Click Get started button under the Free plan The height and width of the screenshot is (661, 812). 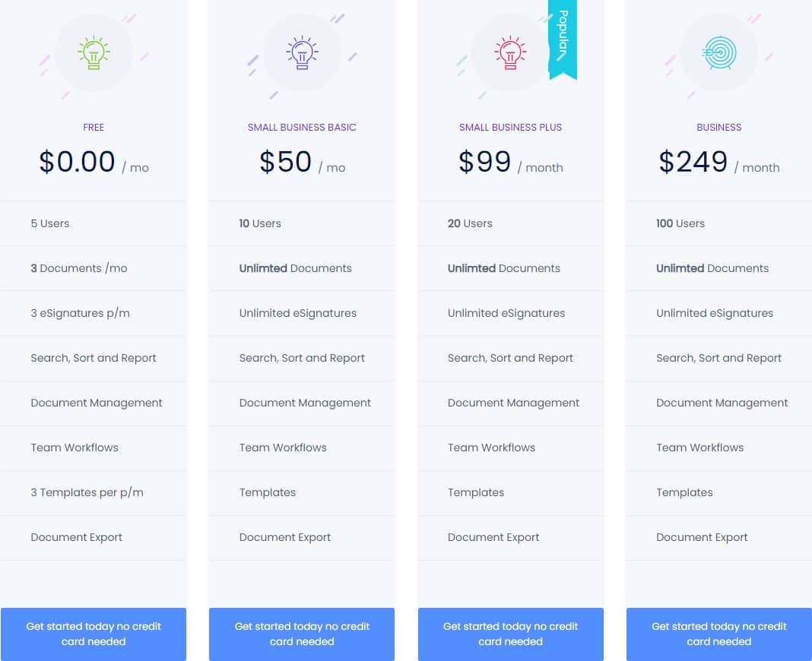coord(94,634)
